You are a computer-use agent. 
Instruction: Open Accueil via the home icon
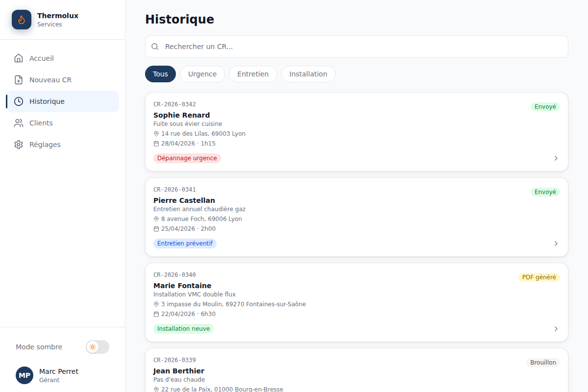click(x=19, y=58)
